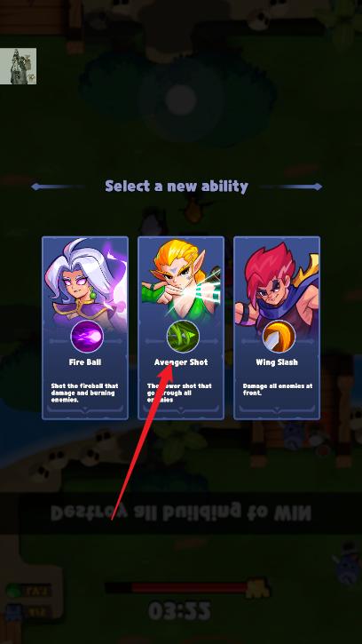Click the 'Select a new ability' heading
The width and height of the screenshot is (362, 644).
pos(177,187)
